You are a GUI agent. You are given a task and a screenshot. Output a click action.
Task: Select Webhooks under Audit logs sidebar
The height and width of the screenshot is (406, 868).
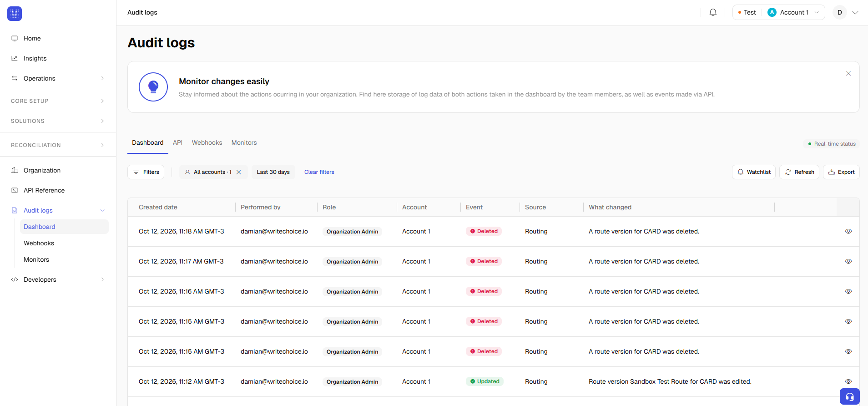(39, 243)
